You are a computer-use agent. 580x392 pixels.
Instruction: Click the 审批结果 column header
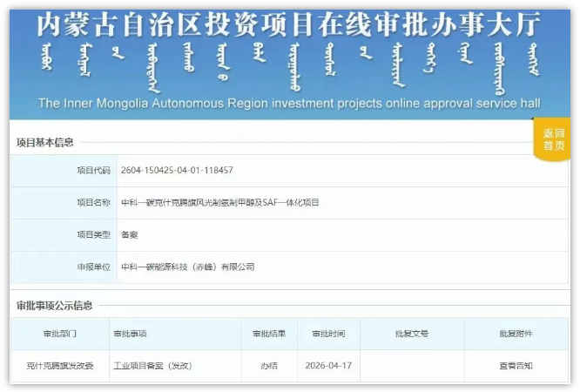[269, 334]
